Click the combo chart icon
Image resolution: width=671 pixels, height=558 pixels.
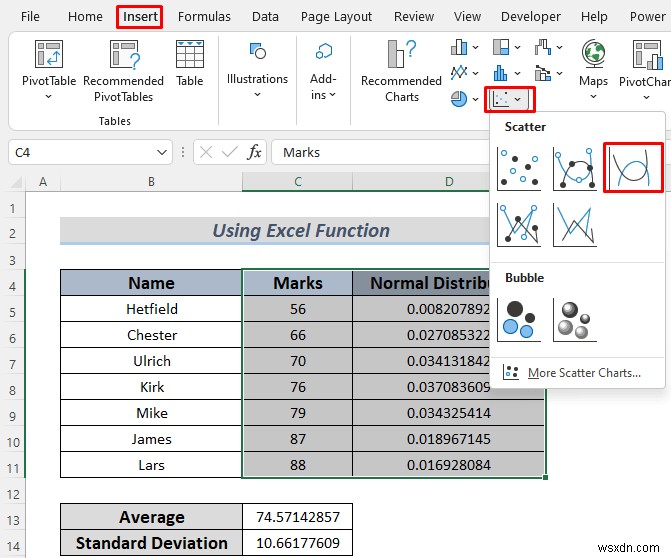click(543, 73)
